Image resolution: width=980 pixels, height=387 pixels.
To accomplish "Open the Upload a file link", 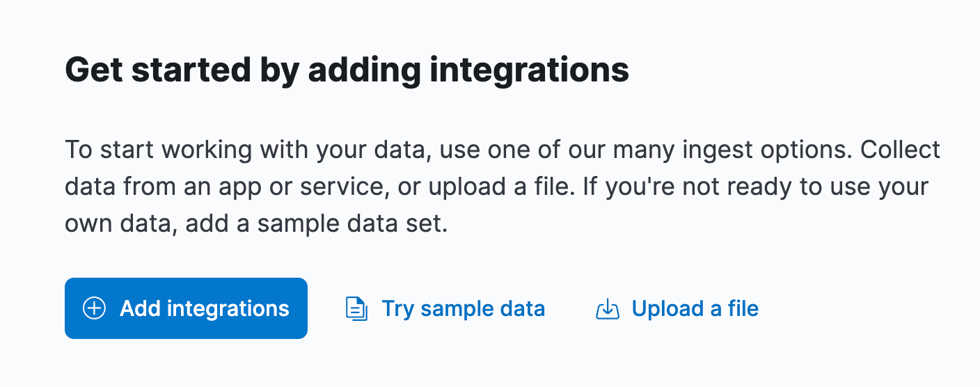I will click(677, 308).
